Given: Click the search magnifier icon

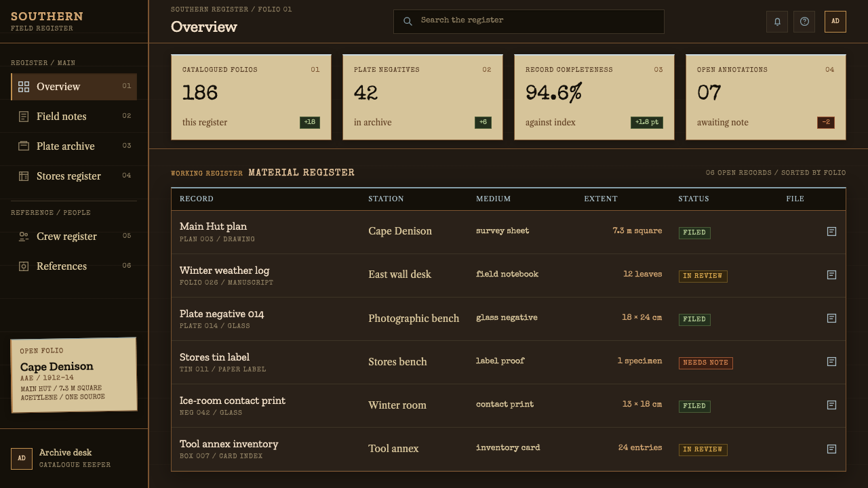Looking at the screenshot, I should [408, 21].
